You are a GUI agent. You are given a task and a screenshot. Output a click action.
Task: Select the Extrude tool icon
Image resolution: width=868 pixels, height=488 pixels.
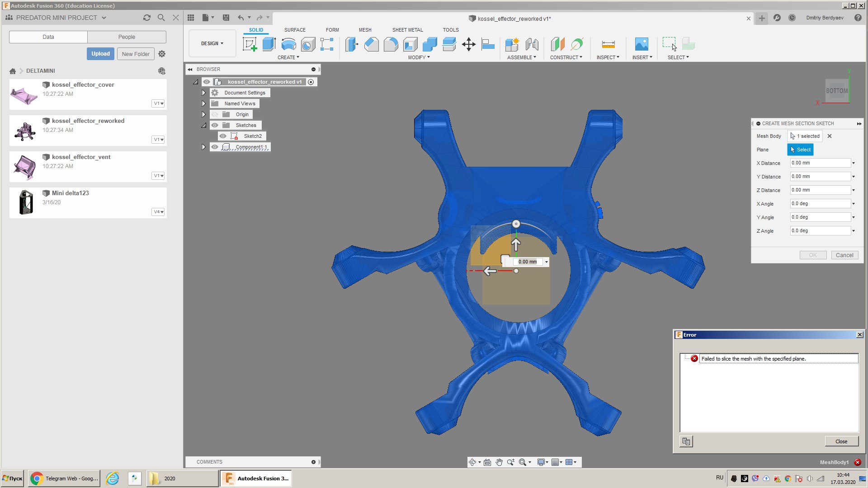pyautogui.click(x=269, y=44)
